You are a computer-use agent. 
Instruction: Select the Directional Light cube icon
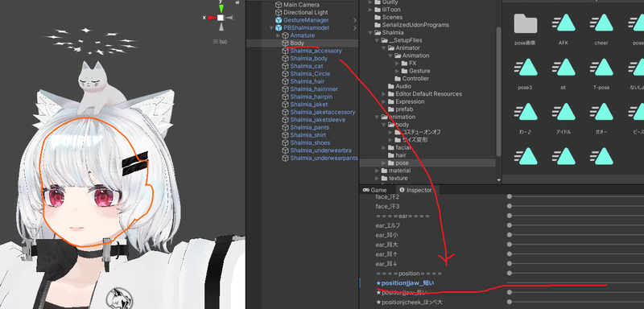pos(279,12)
